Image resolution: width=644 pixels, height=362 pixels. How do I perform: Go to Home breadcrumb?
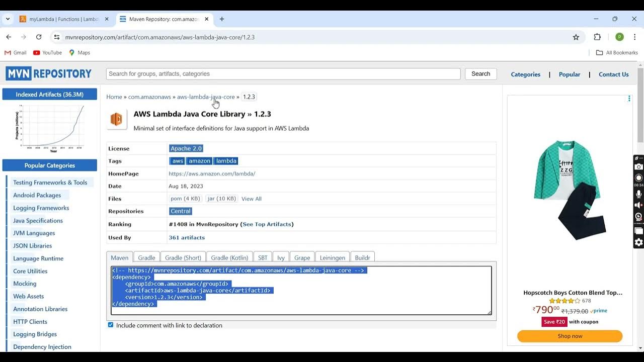click(114, 97)
